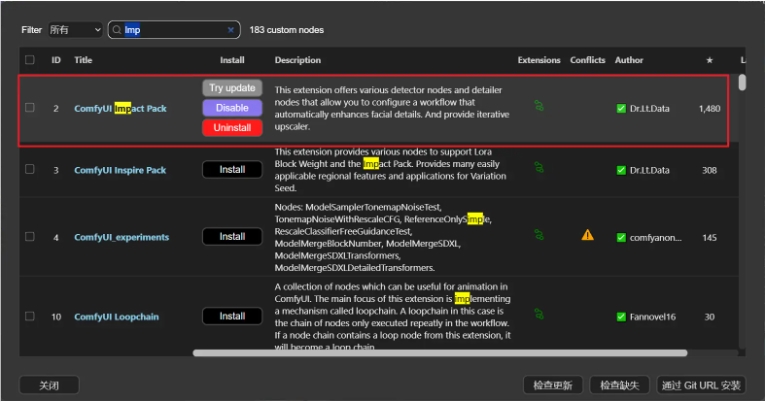Install the ComfyUI Inspire Pack
This screenshot has width=765, height=402.
[x=232, y=169]
